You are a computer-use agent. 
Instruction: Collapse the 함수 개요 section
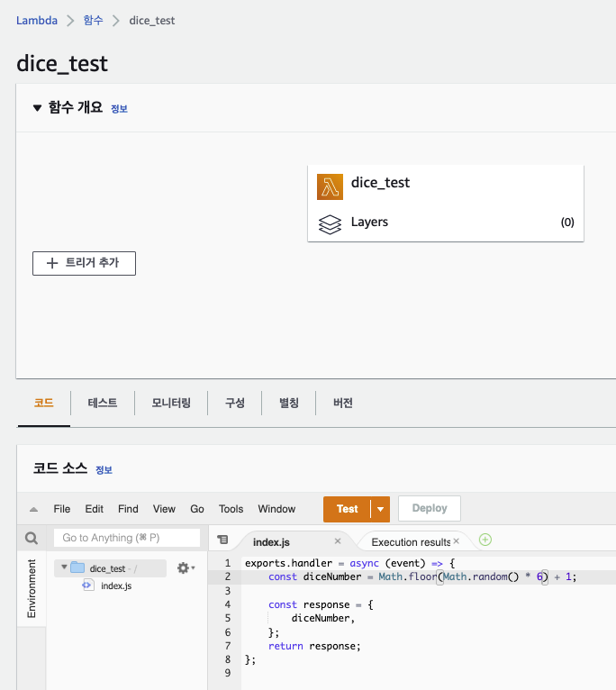pos(37,108)
